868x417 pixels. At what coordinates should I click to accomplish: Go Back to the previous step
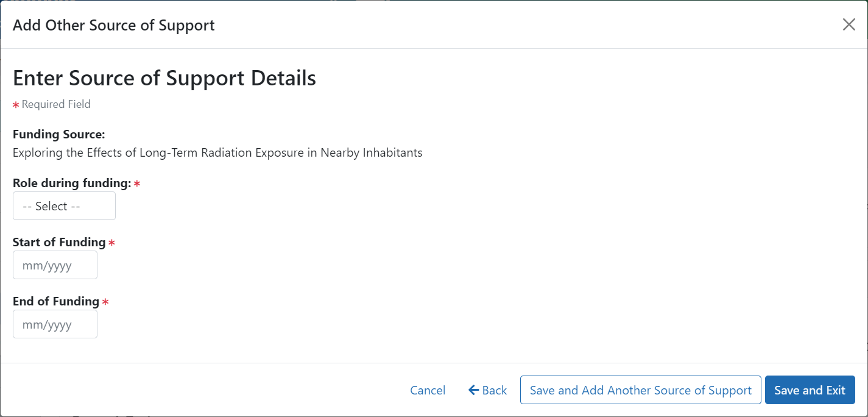pos(487,390)
